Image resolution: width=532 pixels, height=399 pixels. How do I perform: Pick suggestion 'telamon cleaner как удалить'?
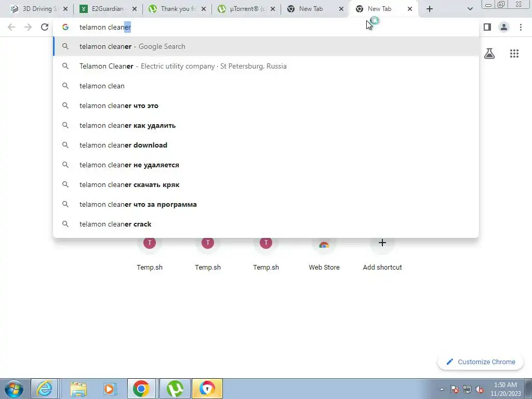266,125
